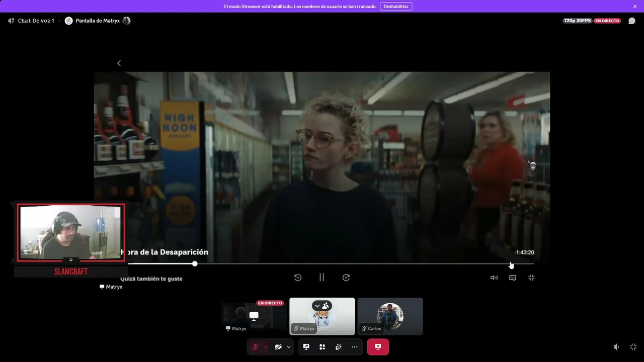The width and height of the screenshot is (644, 362).
Task: Click Quizá también te guste
Action: click(x=151, y=279)
